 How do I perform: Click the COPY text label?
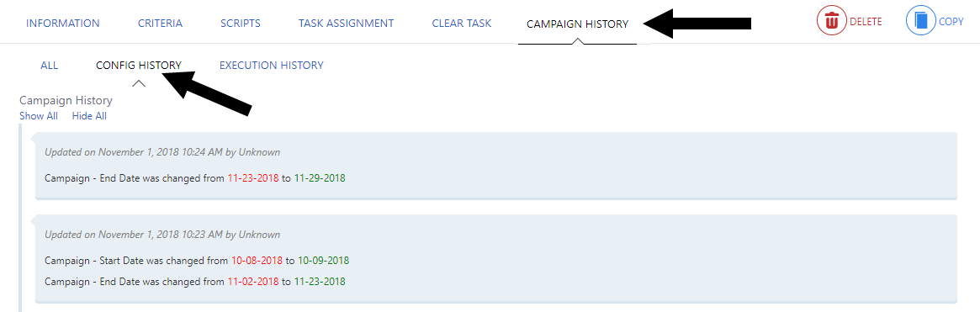pos(951,22)
